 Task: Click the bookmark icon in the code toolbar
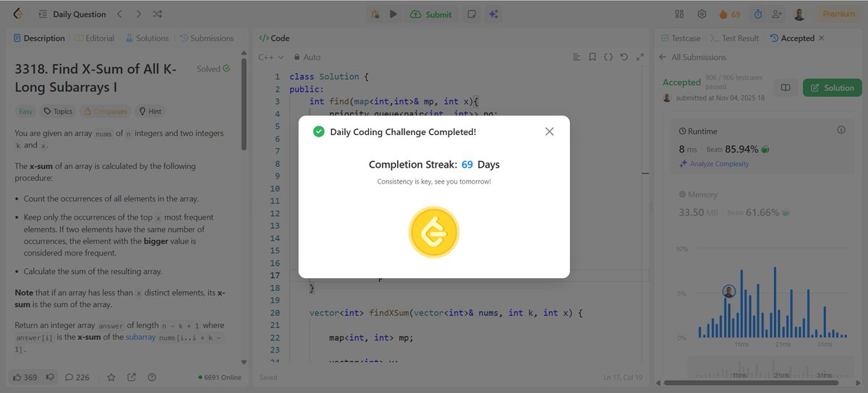592,57
